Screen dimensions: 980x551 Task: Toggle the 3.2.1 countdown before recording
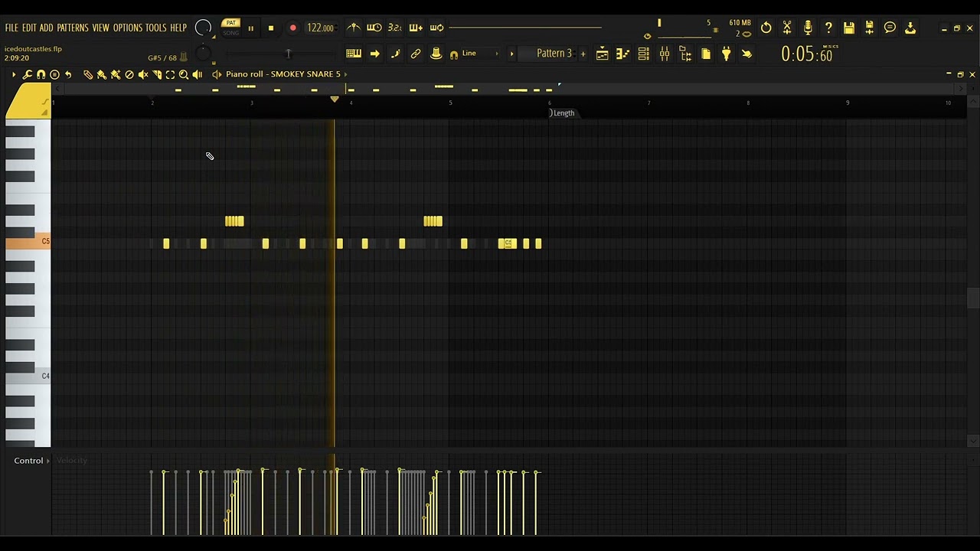point(395,28)
